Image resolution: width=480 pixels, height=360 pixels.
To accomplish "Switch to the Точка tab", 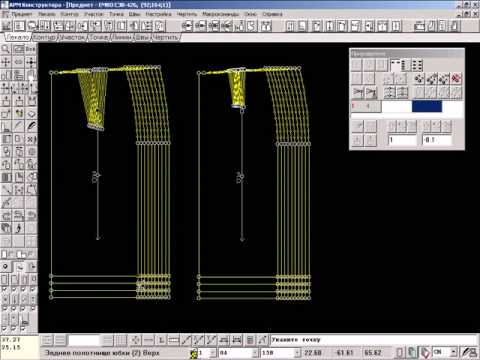I will [x=99, y=37].
